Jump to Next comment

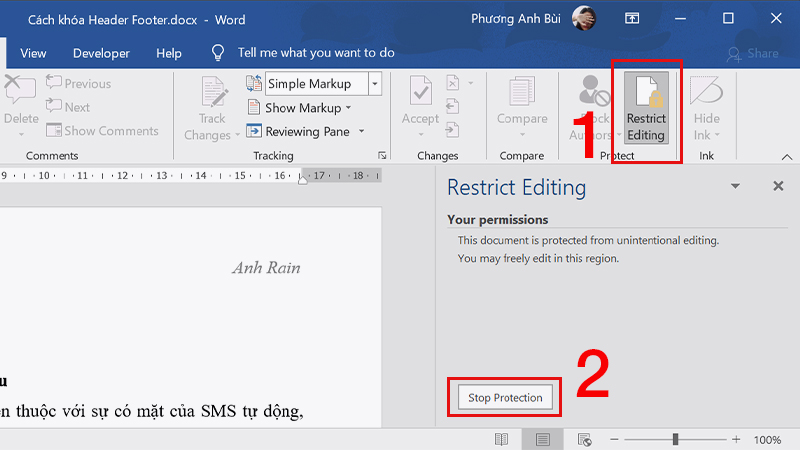[x=68, y=107]
